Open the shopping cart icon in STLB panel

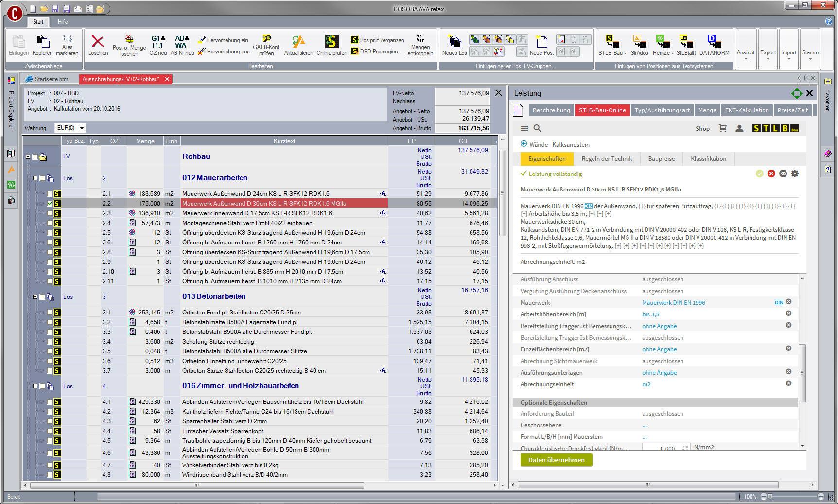(723, 128)
